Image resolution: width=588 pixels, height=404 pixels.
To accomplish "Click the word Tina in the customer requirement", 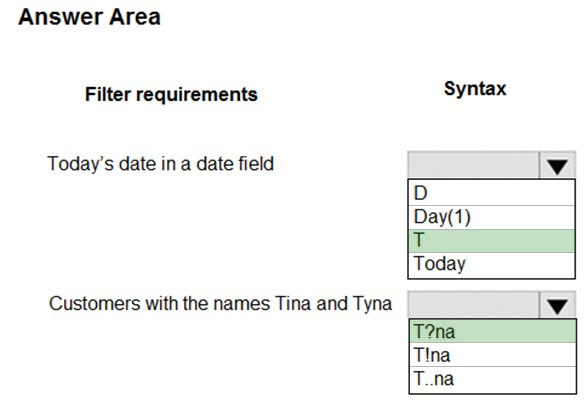I will point(292,303).
